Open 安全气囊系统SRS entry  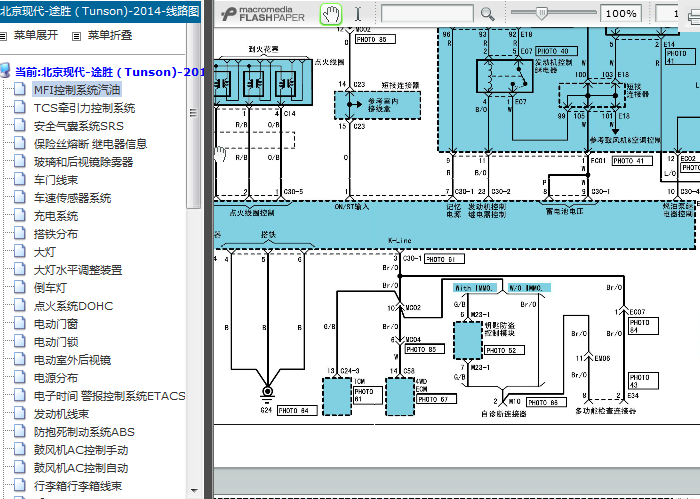click(x=79, y=126)
